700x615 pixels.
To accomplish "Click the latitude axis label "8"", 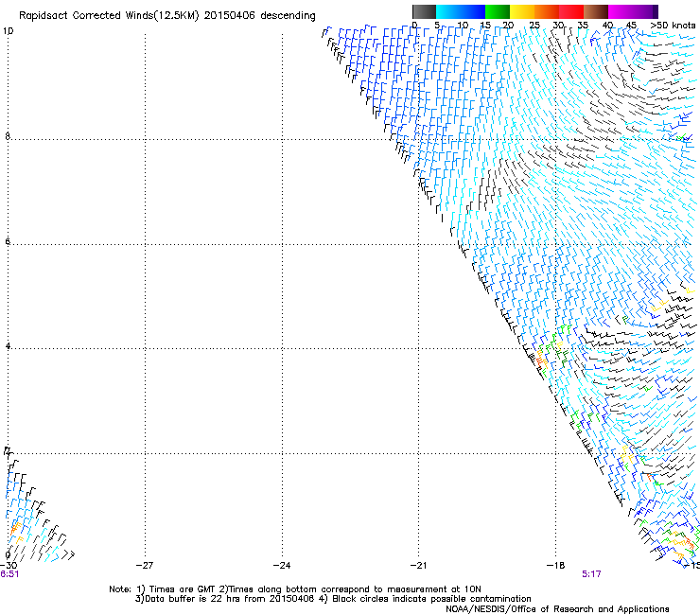I will point(8,136).
